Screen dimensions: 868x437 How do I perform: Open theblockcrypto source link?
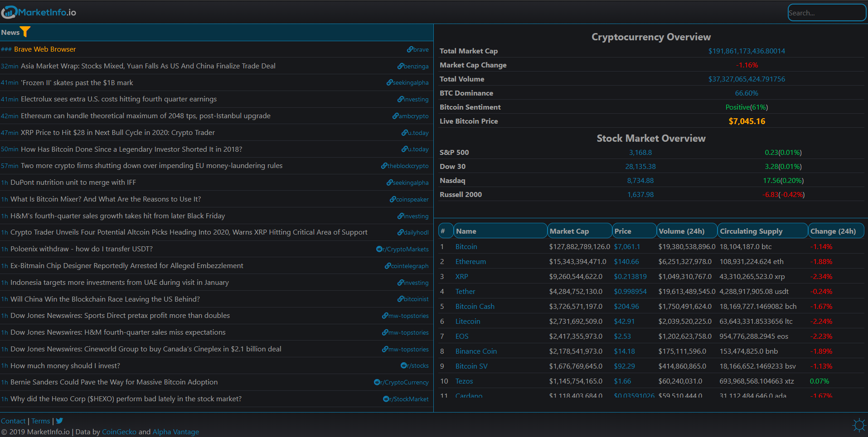[405, 166]
